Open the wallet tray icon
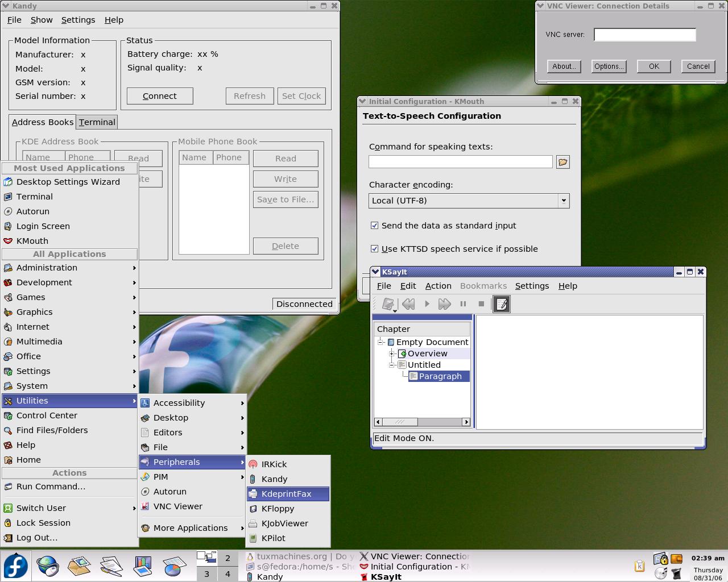728x582 pixels. pos(677,559)
